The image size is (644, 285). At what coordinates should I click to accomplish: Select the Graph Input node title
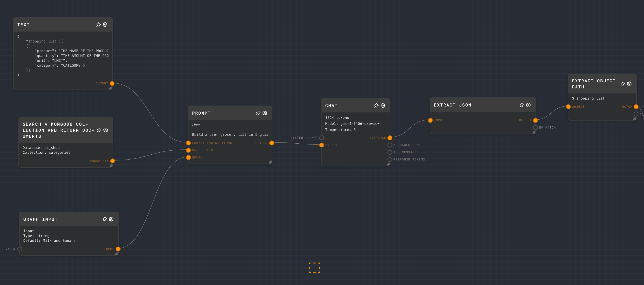click(40, 219)
